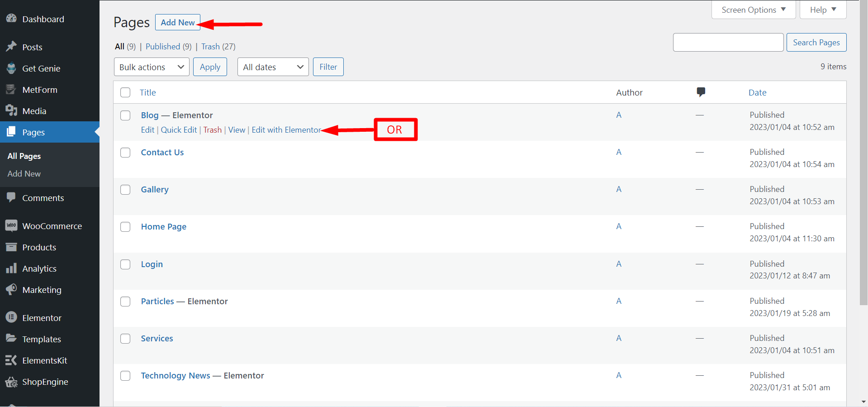Move the Blog page to Trash

[213, 130]
